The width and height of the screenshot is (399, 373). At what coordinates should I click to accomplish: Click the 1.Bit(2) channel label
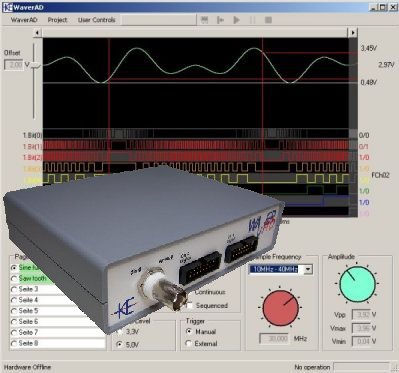pos(32,157)
